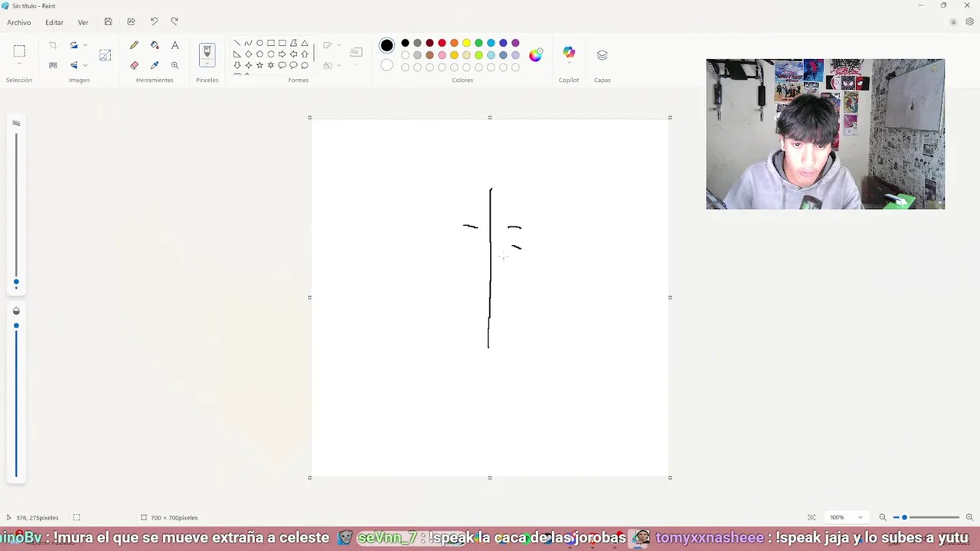The height and width of the screenshot is (551, 980).
Task: Select the Curve shape
Action: tap(248, 43)
